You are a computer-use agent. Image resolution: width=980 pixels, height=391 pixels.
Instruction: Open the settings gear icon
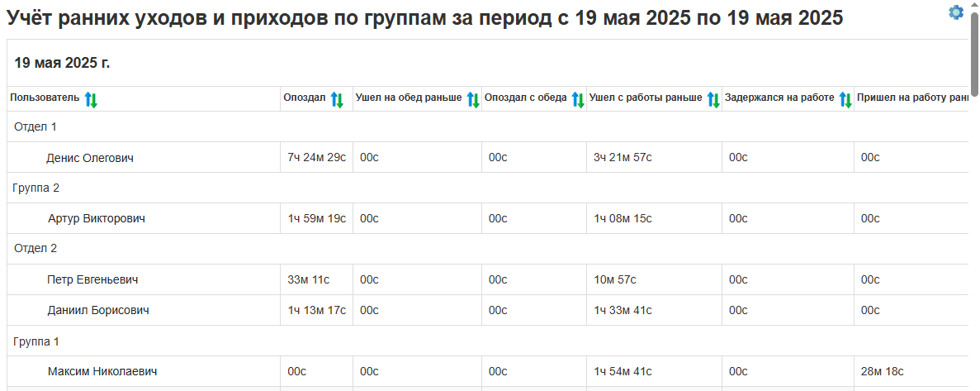pos(956,12)
